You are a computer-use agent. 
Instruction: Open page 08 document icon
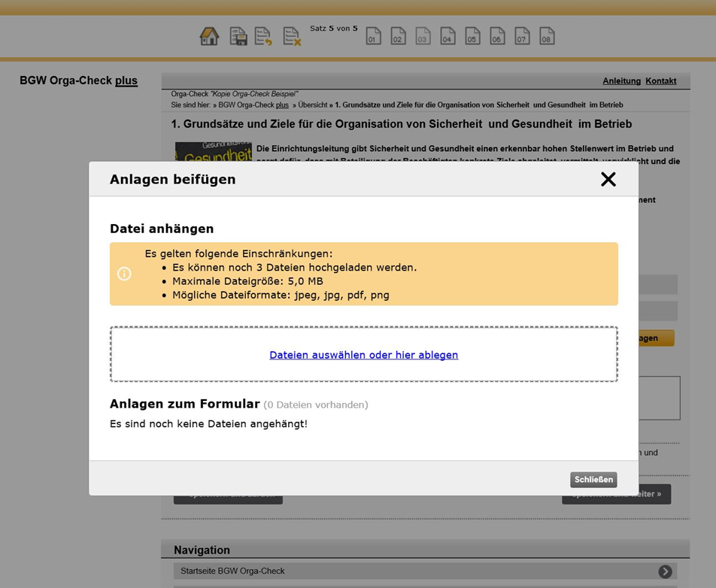(x=547, y=36)
